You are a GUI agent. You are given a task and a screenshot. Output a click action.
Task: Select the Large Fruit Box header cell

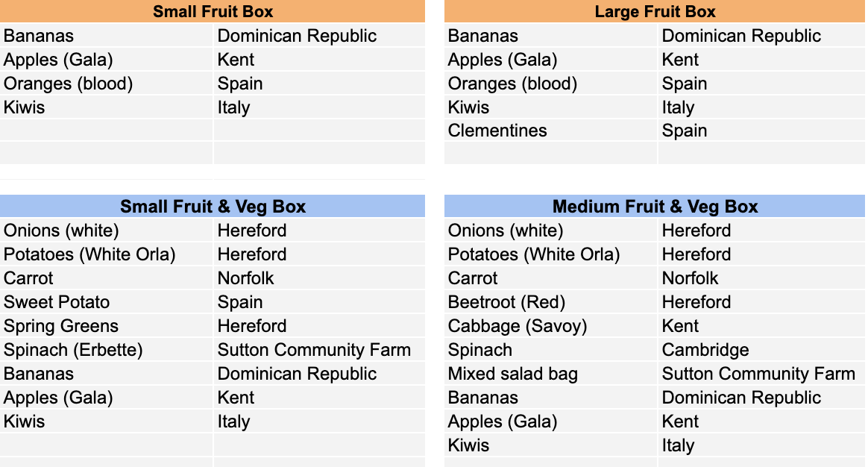click(x=654, y=11)
